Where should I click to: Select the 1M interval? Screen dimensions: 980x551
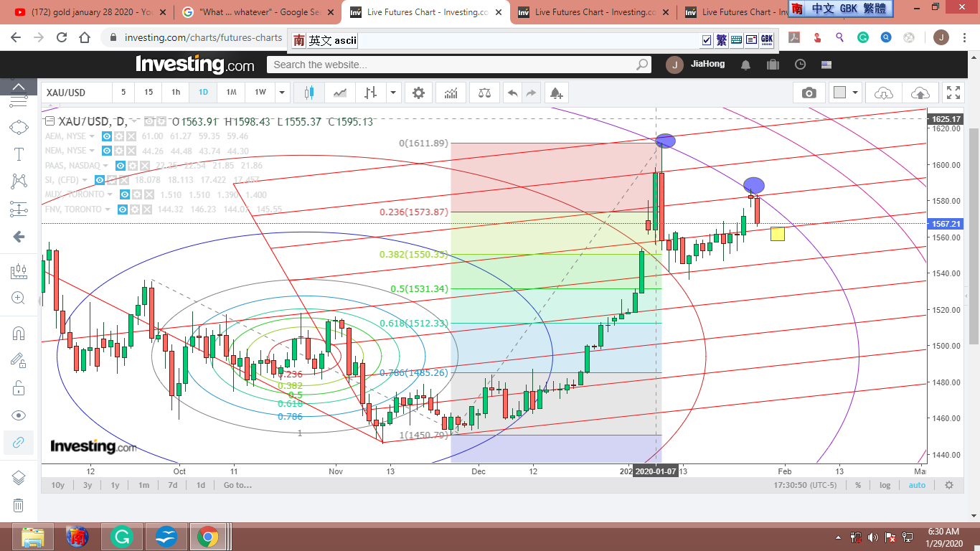click(231, 93)
